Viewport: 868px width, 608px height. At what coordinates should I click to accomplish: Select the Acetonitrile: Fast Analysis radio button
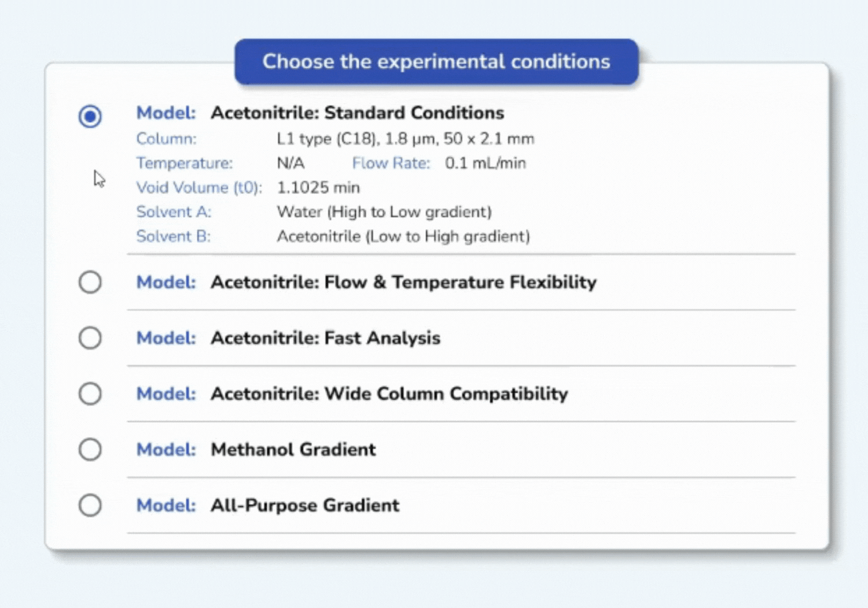pyautogui.click(x=90, y=338)
